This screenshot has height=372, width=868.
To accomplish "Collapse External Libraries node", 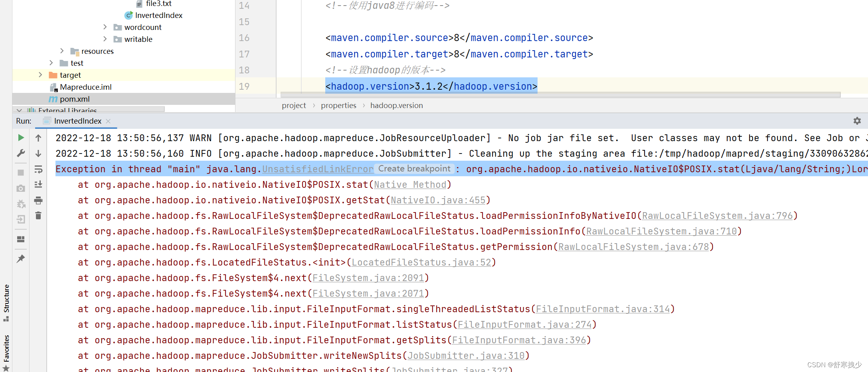I will coord(19,110).
